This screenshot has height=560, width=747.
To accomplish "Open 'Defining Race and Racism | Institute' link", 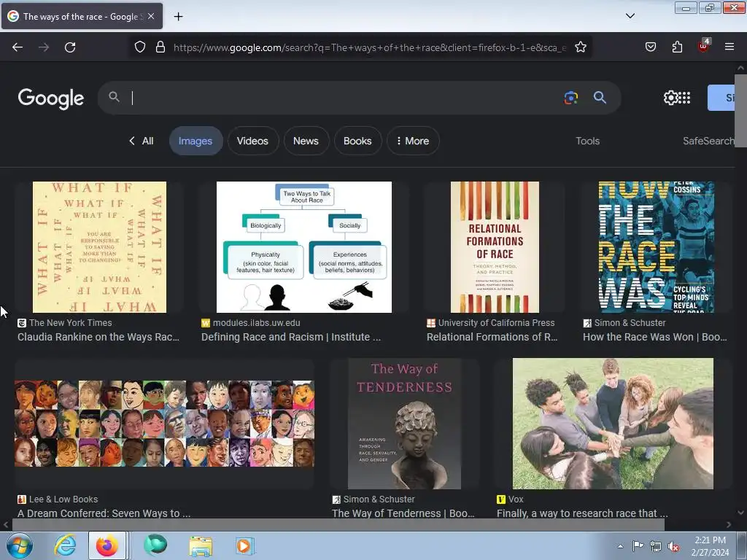I will (x=291, y=337).
